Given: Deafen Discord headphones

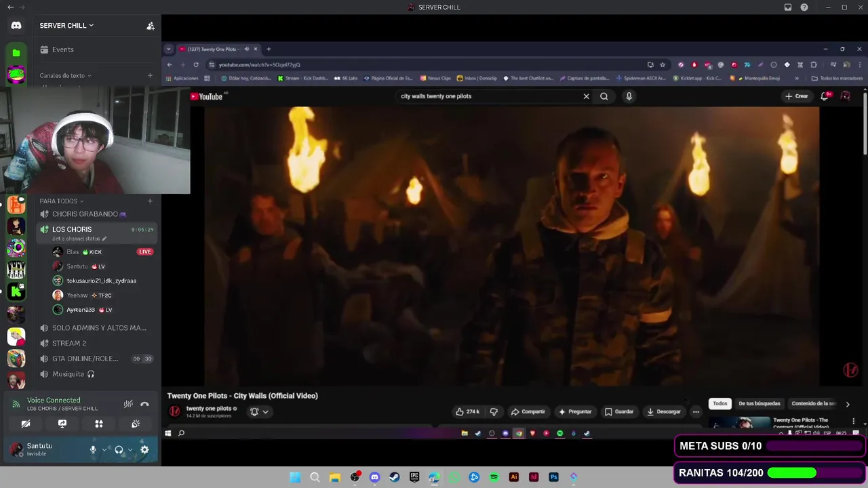Looking at the screenshot, I should (119, 449).
